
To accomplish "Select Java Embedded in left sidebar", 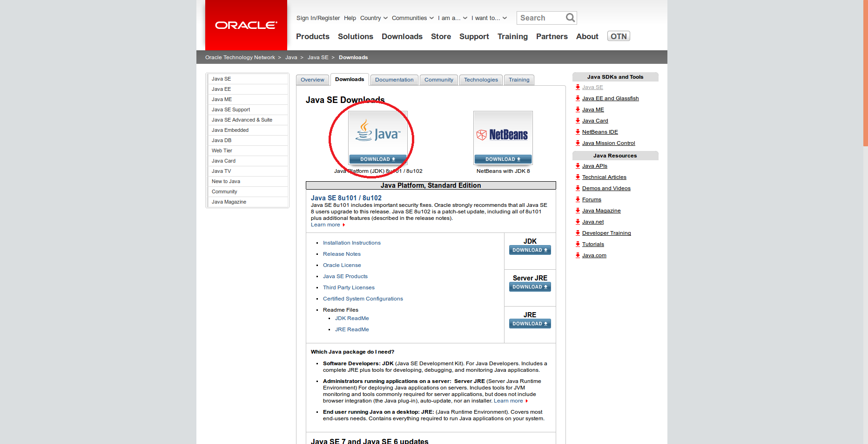I will coord(248,130).
